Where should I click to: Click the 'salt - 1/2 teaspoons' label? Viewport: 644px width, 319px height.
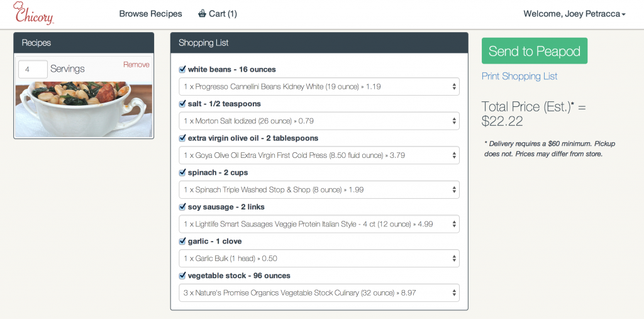pos(225,104)
